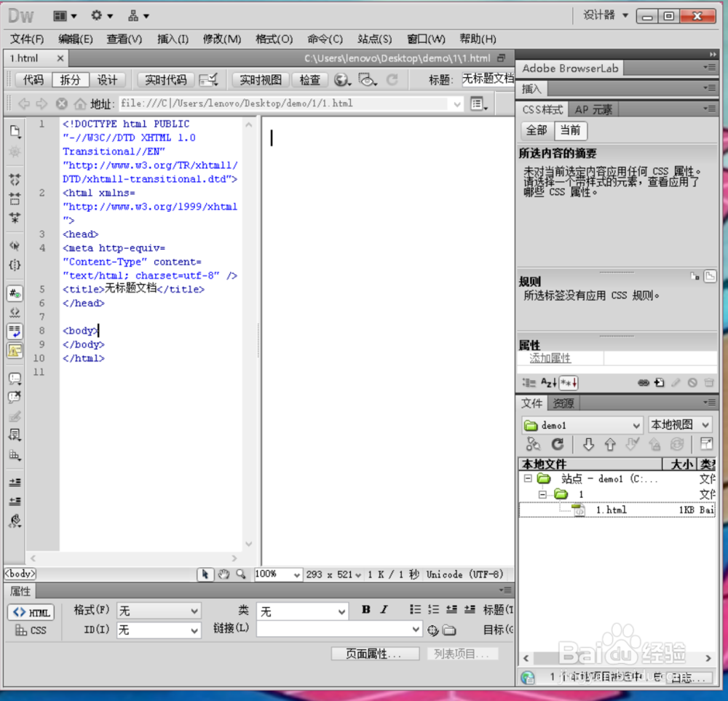This screenshot has height=701, width=728.
Task: Open the 100% zoom level dropdown
Action: coord(278,574)
